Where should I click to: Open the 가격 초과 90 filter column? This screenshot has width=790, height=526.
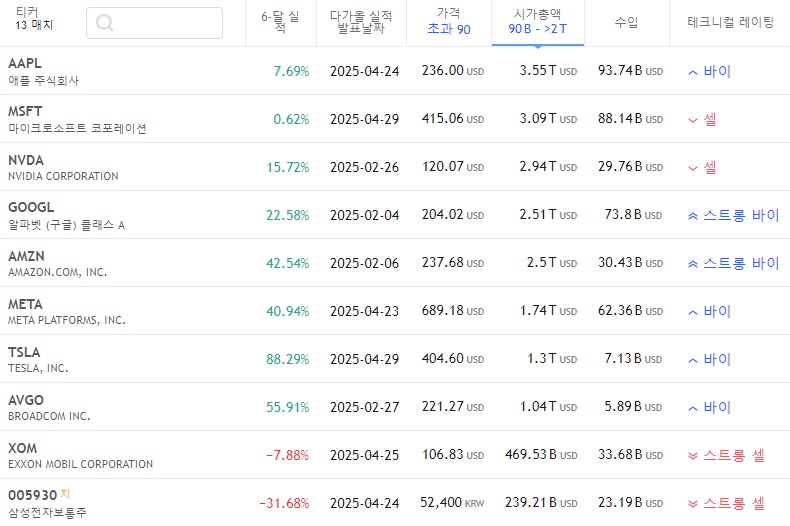(x=448, y=22)
